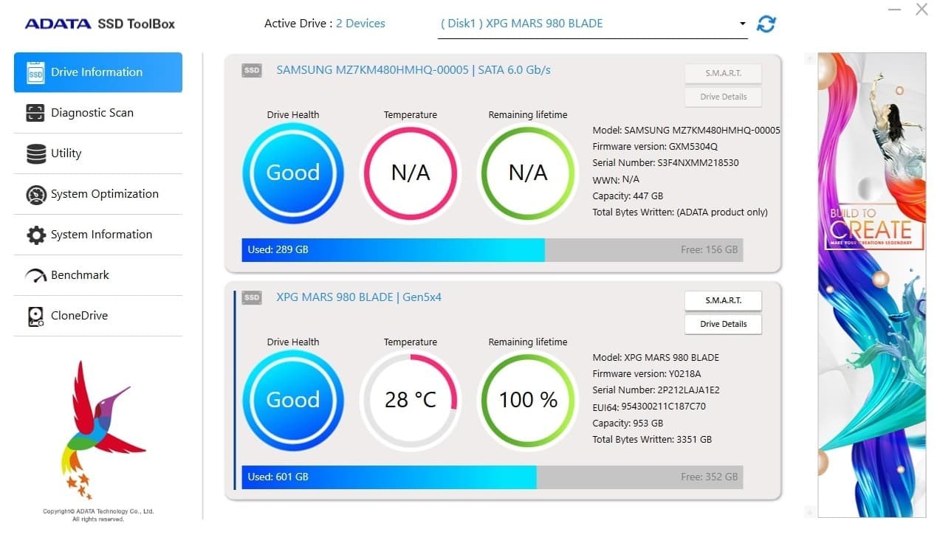Click the Serial Number: 2P212LAJA1E2 line
This screenshot has width=937, height=560.
pyautogui.click(x=656, y=390)
